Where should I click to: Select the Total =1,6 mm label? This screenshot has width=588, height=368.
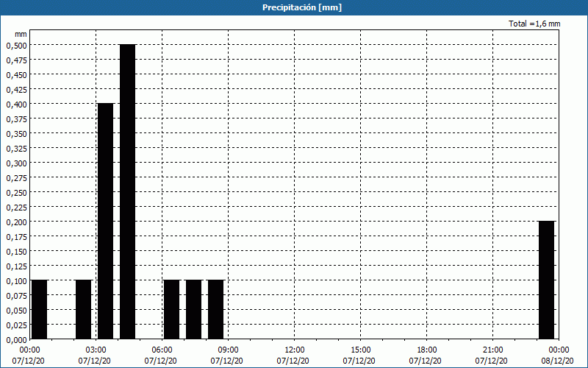[x=534, y=24]
